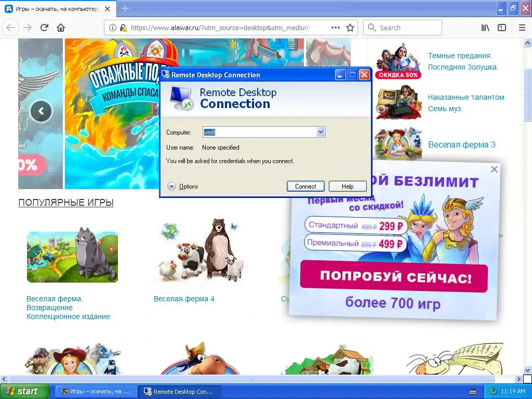532x399 pixels.
Task: Click the Help button in Remote Desktop
Action: tap(348, 187)
